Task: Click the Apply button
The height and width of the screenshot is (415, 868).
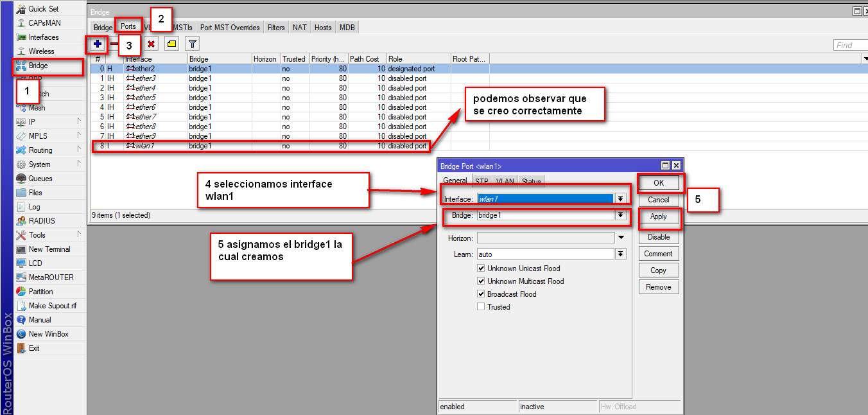Action: [659, 217]
